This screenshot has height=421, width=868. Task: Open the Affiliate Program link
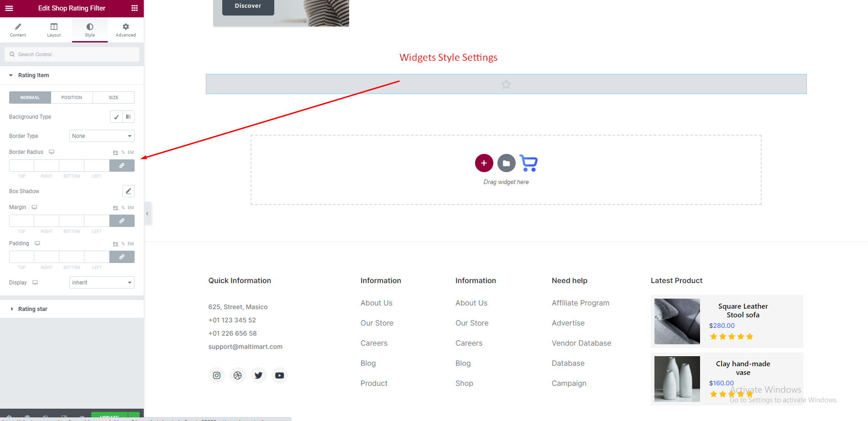pos(580,303)
